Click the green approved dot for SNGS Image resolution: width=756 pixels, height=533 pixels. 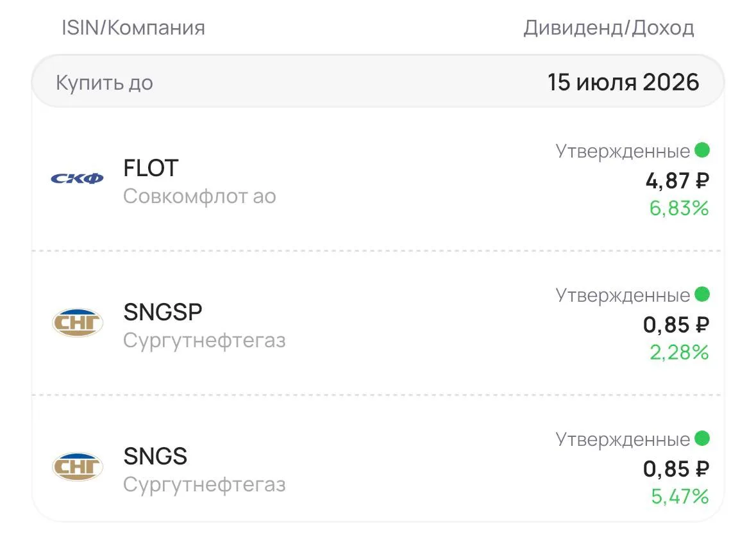click(x=702, y=438)
